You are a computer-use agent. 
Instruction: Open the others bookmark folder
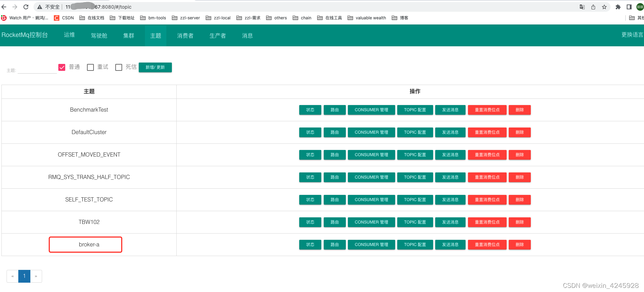pyautogui.click(x=276, y=18)
